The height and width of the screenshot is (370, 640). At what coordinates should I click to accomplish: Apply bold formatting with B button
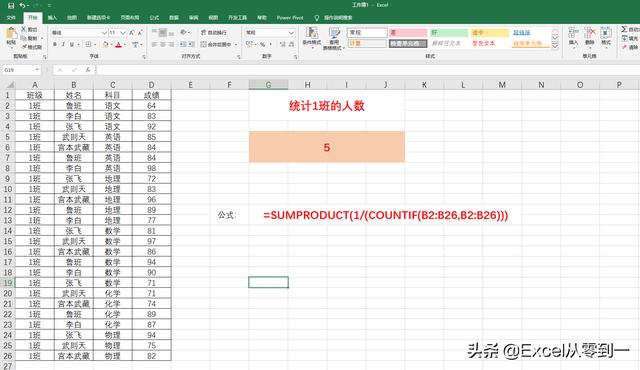[55, 44]
